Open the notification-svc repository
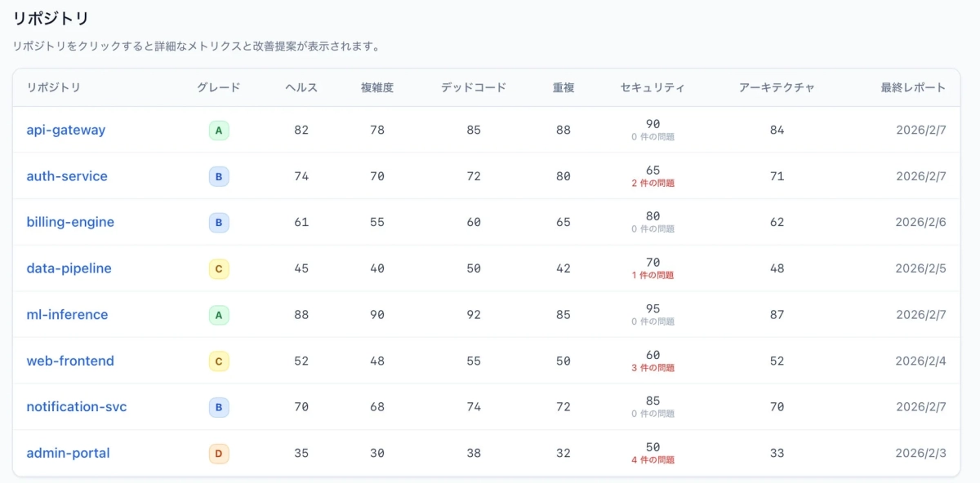 pyautogui.click(x=76, y=407)
